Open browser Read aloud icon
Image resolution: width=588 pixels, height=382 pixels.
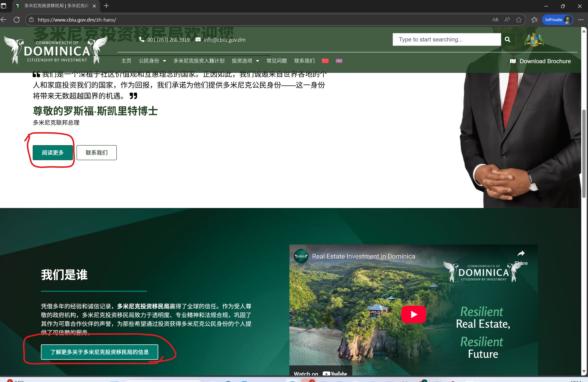click(x=507, y=20)
